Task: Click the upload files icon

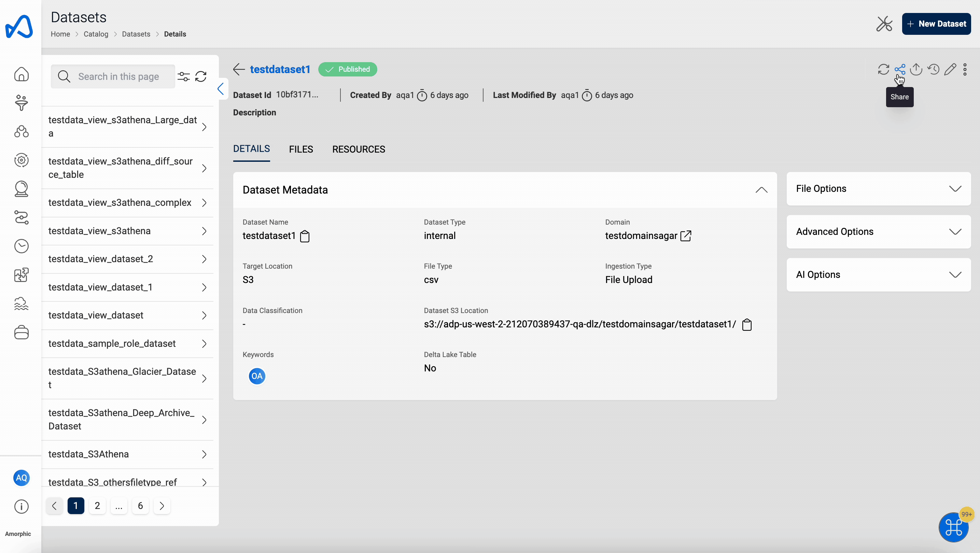Action: coord(916,69)
